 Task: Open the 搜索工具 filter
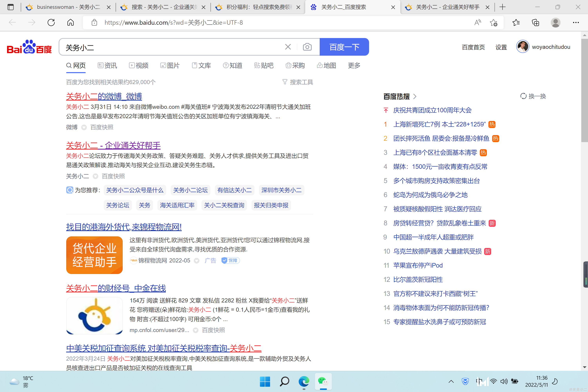pos(298,82)
